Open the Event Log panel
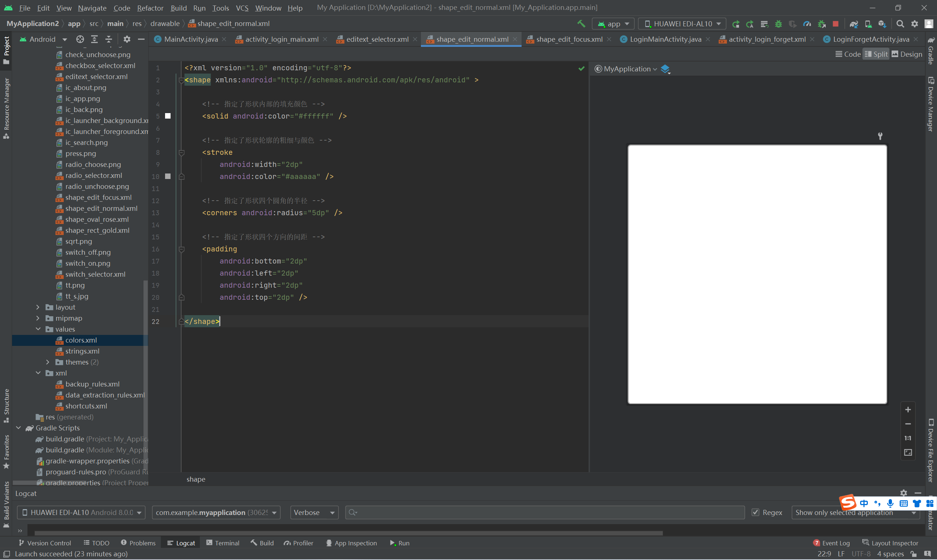 (831, 543)
